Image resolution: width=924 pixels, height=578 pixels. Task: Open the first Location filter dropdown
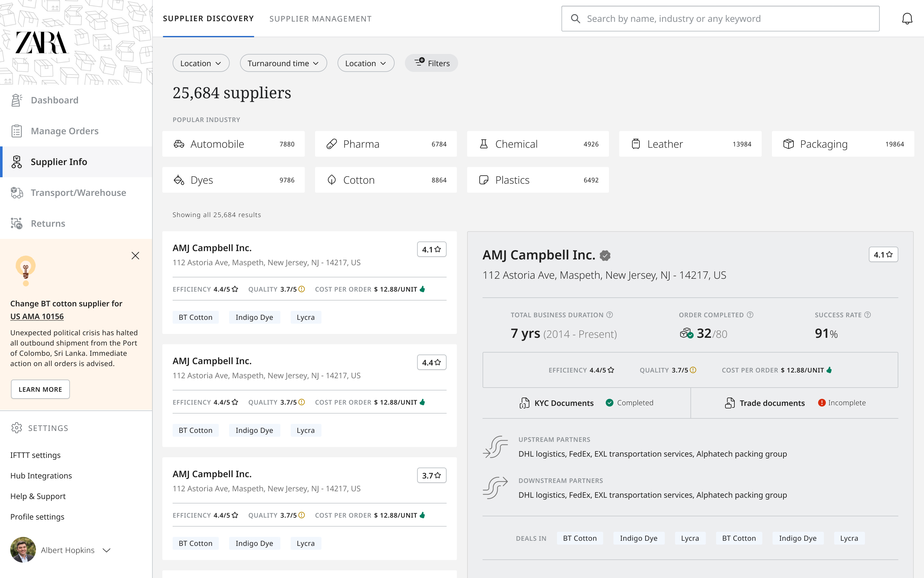[x=201, y=63]
